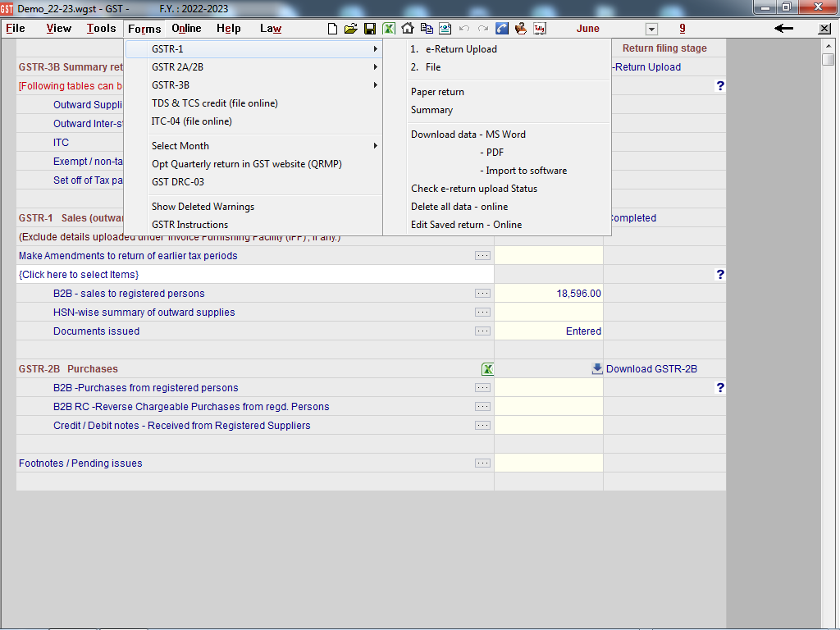Click the download arrow icon beside GSTR-2B
This screenshot has width=840, height=630.
click(x=597, y=369)
